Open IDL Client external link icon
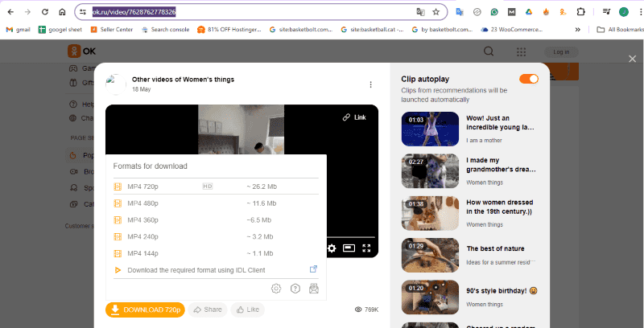 (x=314, y=270)
